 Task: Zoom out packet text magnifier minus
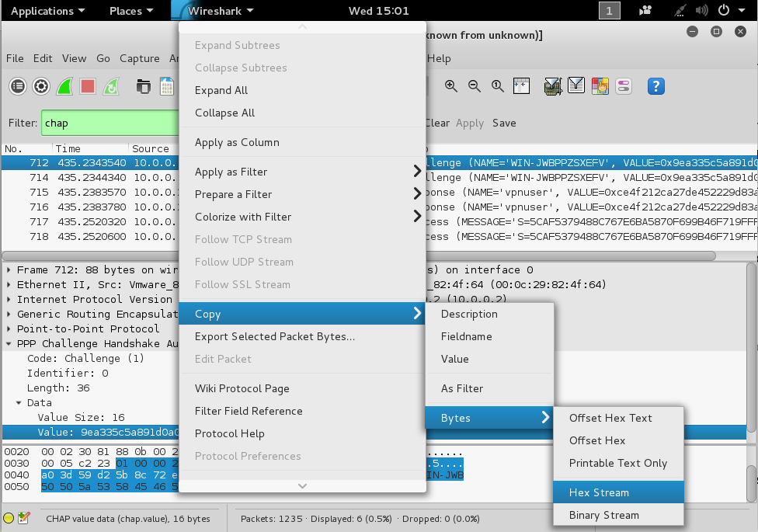[x=475, y=86]
